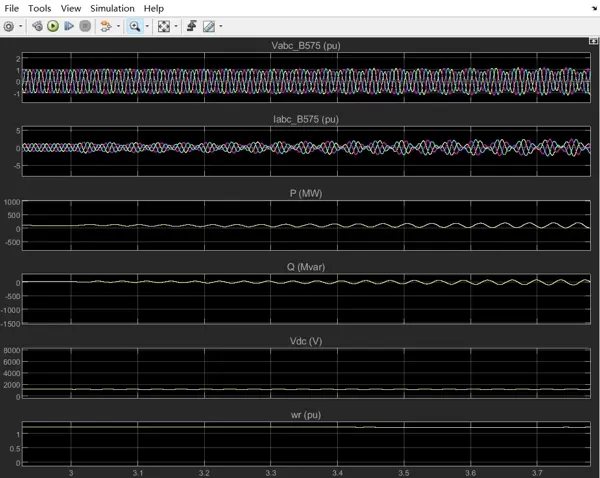Image resolution: width=600 pixels, height=478 pixels.
Task: Click the Triggers icon
Action: point(191,26)
